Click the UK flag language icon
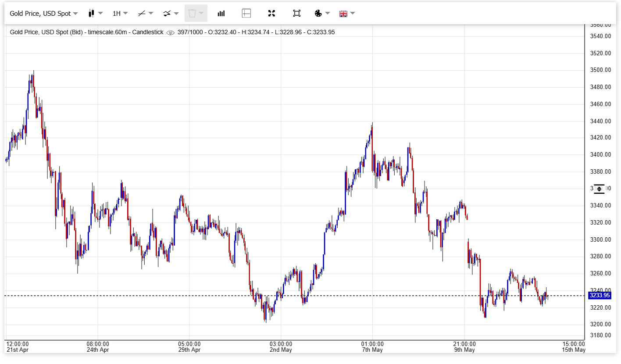The height and width of the screenshot is (364, 621). click(x=343, y=13)
